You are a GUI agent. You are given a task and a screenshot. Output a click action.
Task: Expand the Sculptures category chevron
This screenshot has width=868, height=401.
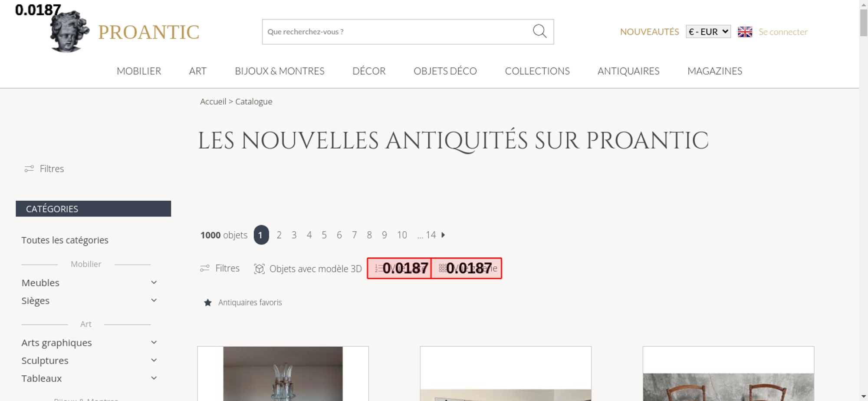point(154,360)
